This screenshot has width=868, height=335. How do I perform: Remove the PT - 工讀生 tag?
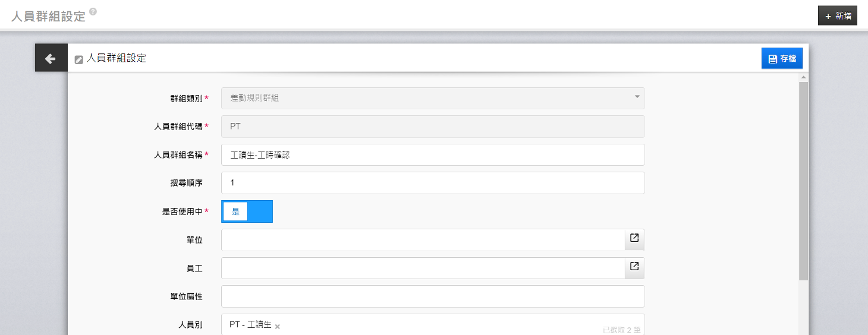(x=277, y=326)
